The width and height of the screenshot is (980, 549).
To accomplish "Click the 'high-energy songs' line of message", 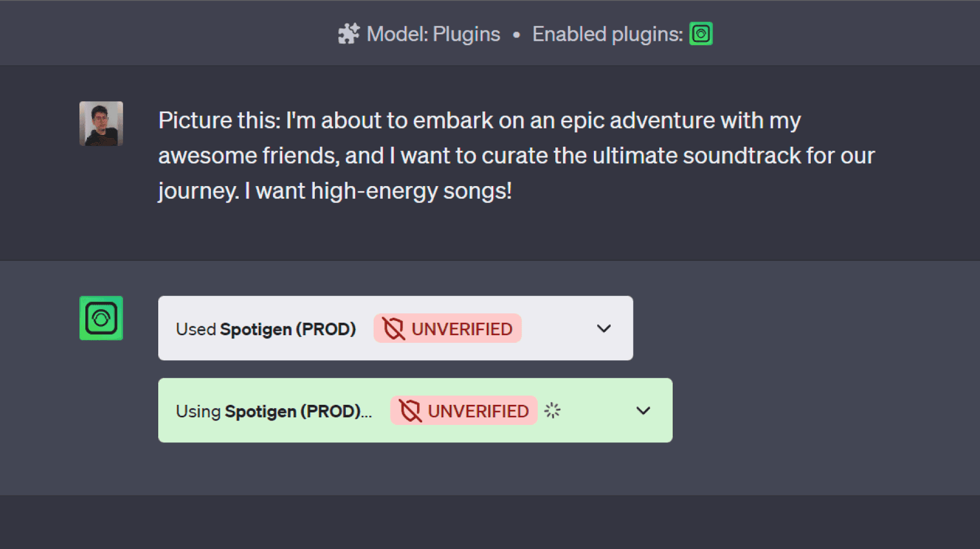I will [x=334, y=192].
